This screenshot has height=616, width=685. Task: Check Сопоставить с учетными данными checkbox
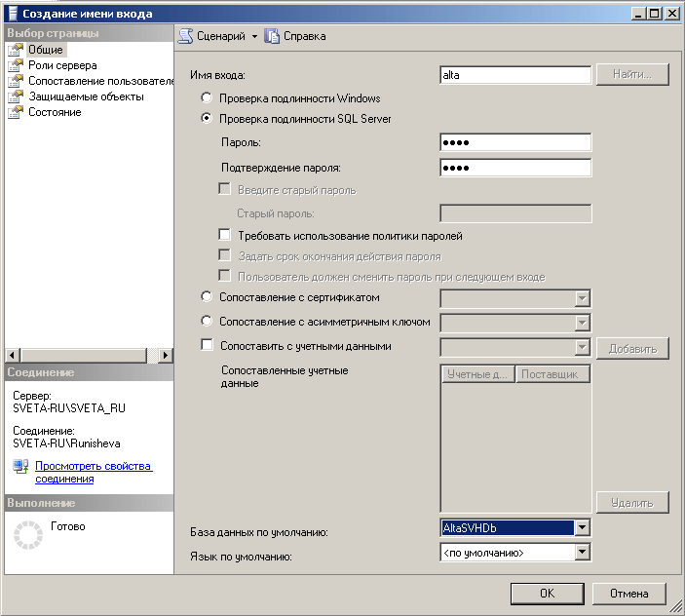coord(206,345)
